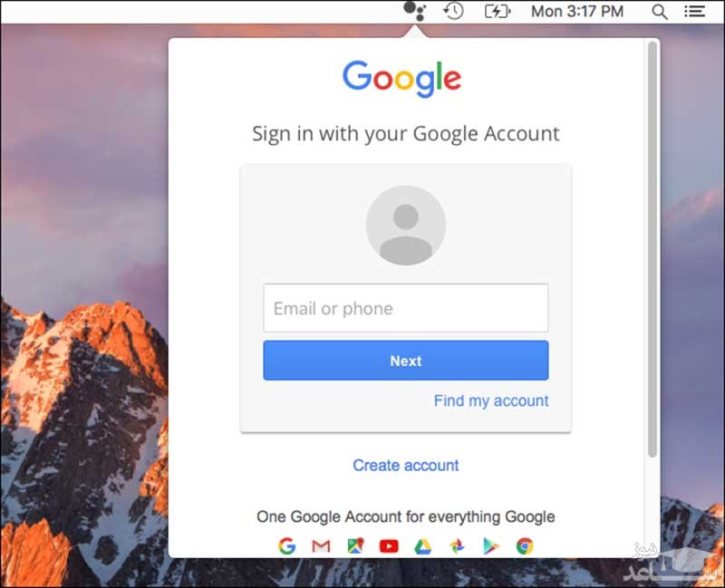This screenshot has width=725, height=588.
Task: Click the Google Drive icon
Action: point(422,546)
